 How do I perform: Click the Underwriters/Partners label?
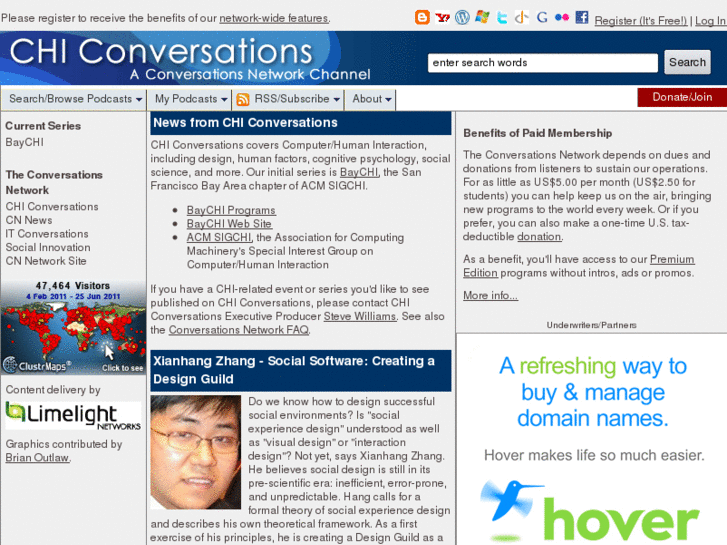591,325
